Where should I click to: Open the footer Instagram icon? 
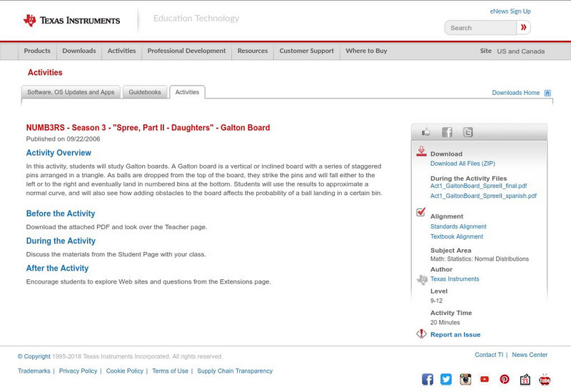click(465, 379)
